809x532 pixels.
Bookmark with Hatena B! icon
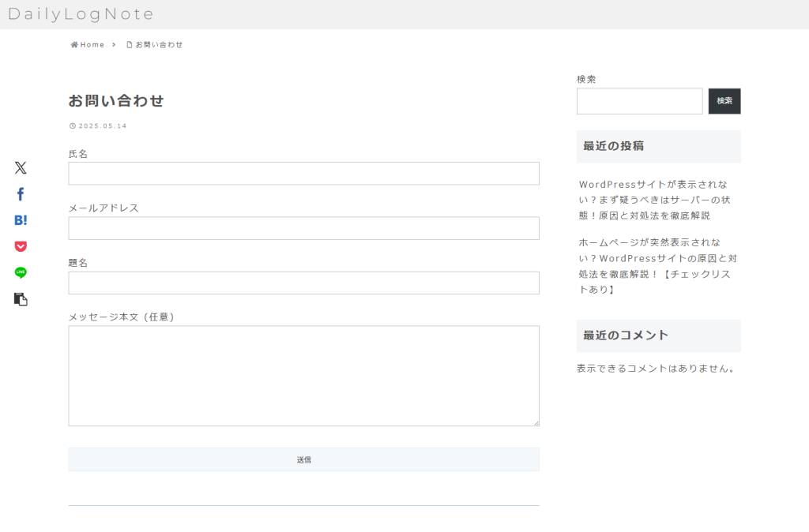(x=21, y=220)
